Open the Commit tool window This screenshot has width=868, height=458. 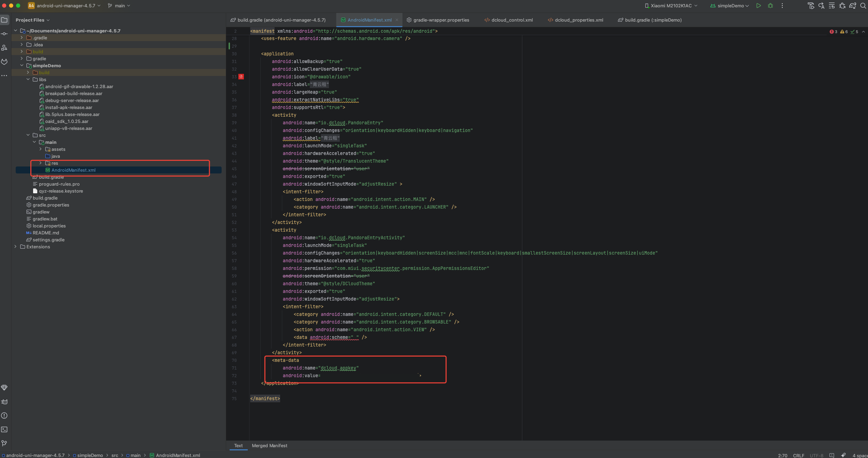(5, 34)
